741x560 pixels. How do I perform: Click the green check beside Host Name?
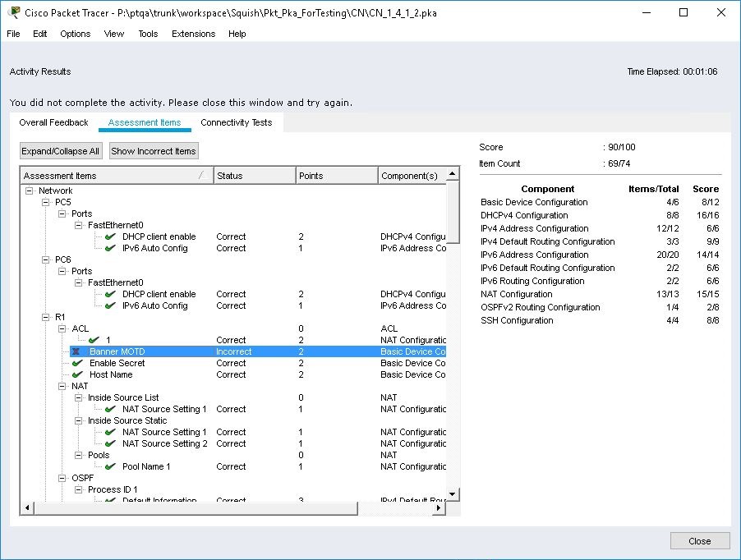tap(77, 374)
